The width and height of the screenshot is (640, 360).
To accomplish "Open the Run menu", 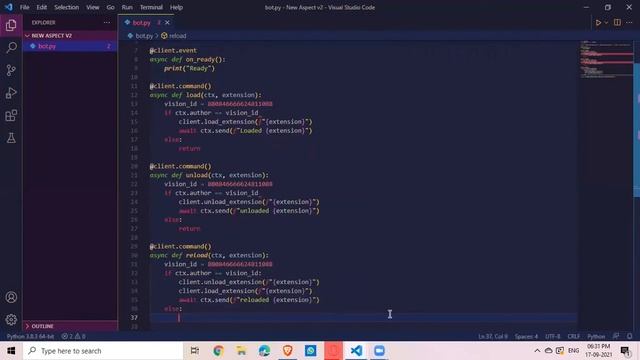I will pyautogui.click(x=127, y=7).
